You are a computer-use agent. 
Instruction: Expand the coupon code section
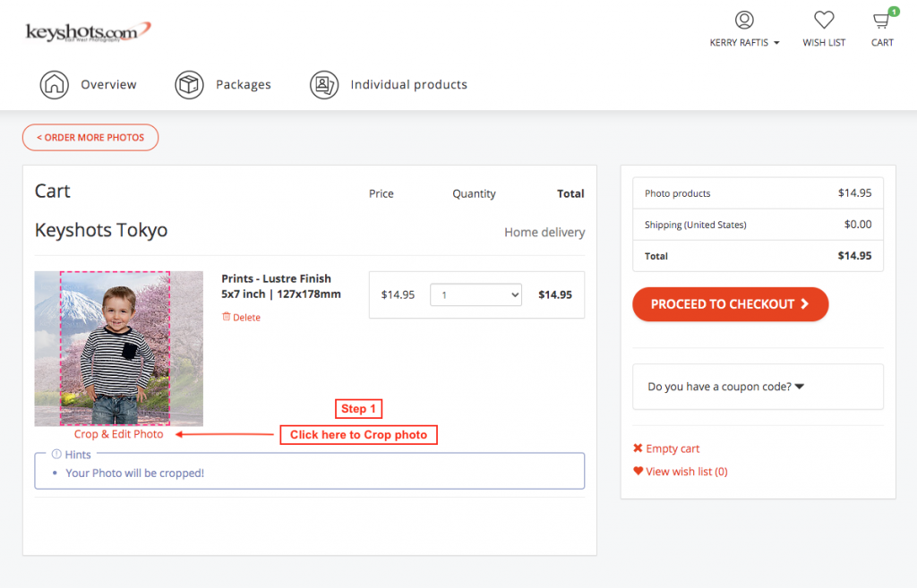pos(725,387)
